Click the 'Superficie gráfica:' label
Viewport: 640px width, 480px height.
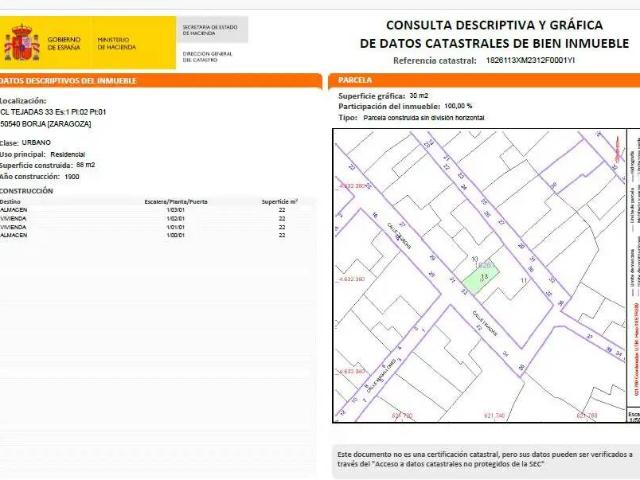pos(372,96)
